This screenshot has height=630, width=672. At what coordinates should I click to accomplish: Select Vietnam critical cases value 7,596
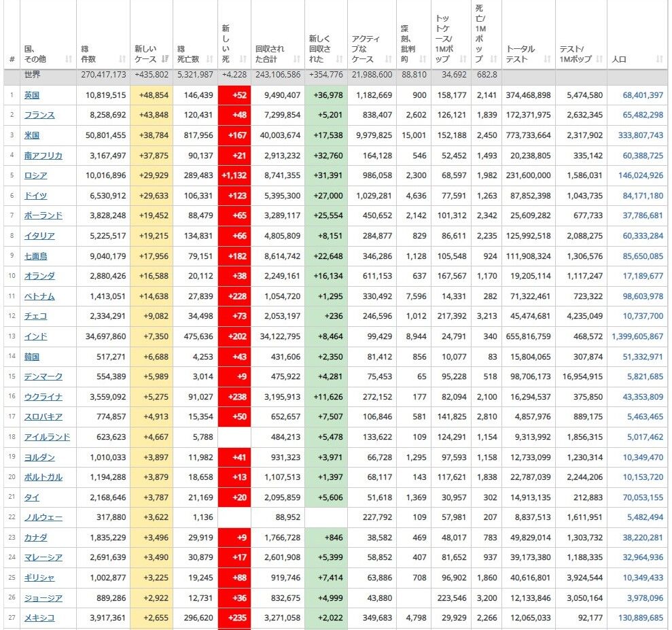click(416, 296)
